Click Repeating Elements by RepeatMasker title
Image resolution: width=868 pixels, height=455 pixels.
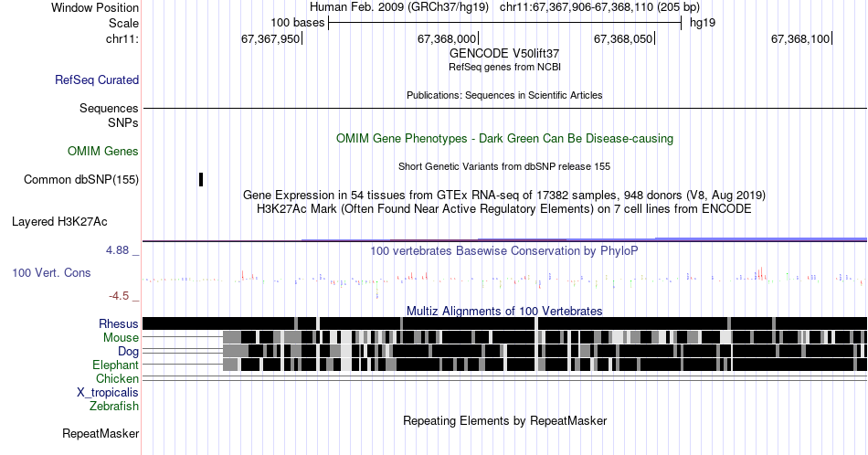point(504,420)
